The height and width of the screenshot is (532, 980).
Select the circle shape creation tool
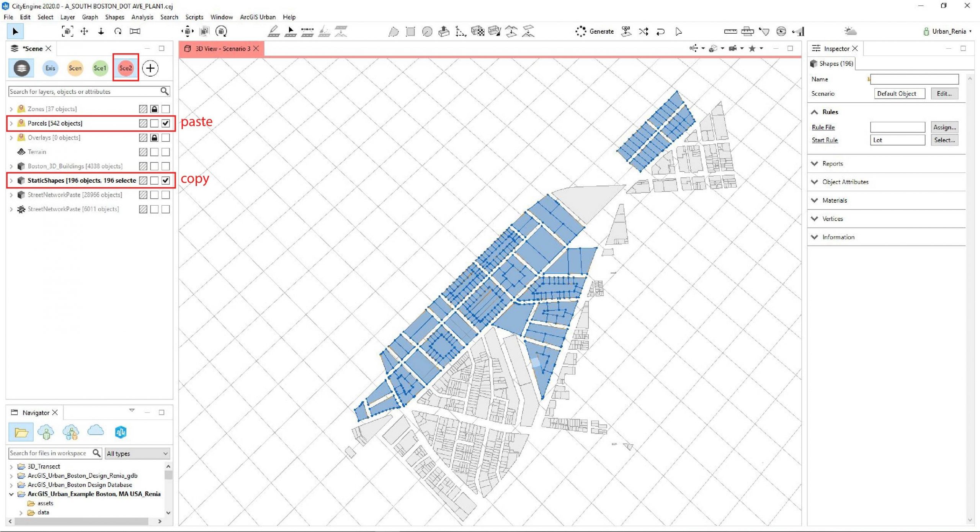tap(427, 31)
